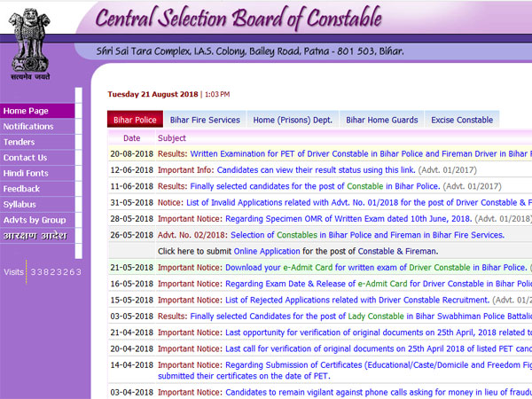The image size is (532, 399).
Task: Open the Home Page menu item
Action: (27, 111)
